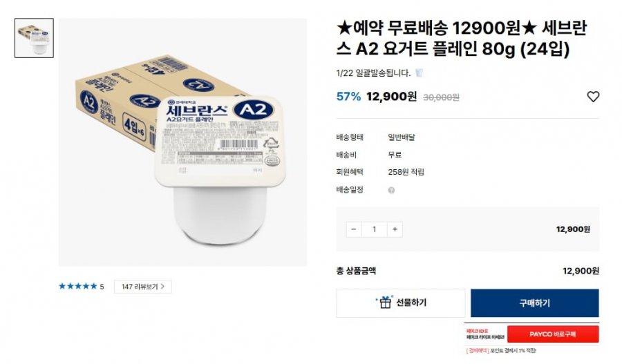Increase quantity with the plus button

pos(395,229)
